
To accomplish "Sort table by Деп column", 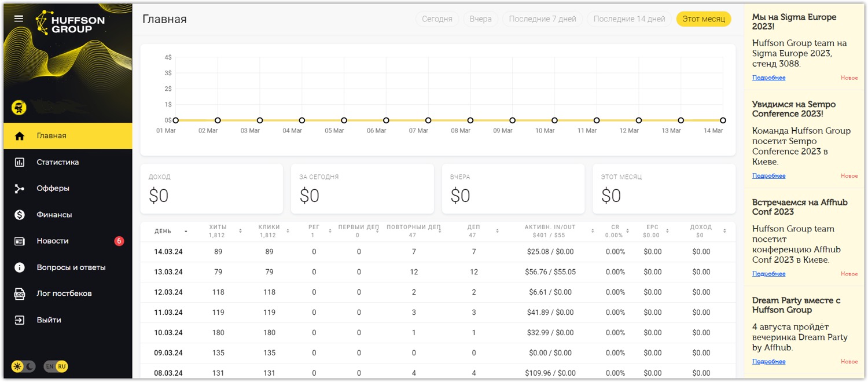I will tap(497, 231).
